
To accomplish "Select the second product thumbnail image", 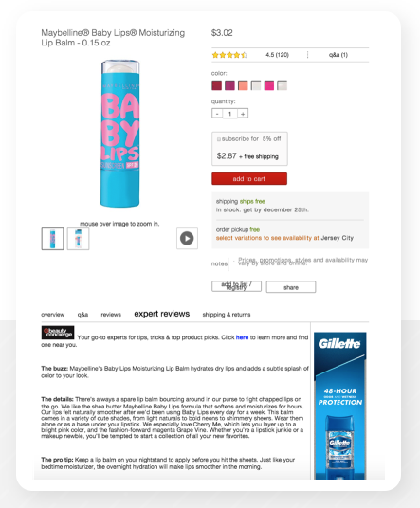I will point(78,239).
